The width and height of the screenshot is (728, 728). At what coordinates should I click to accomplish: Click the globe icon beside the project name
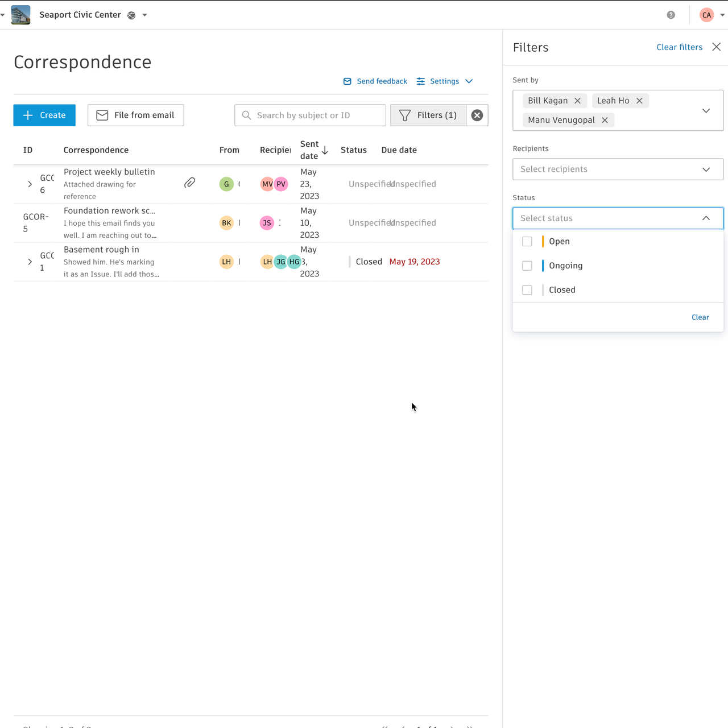(x=131, y=15)
